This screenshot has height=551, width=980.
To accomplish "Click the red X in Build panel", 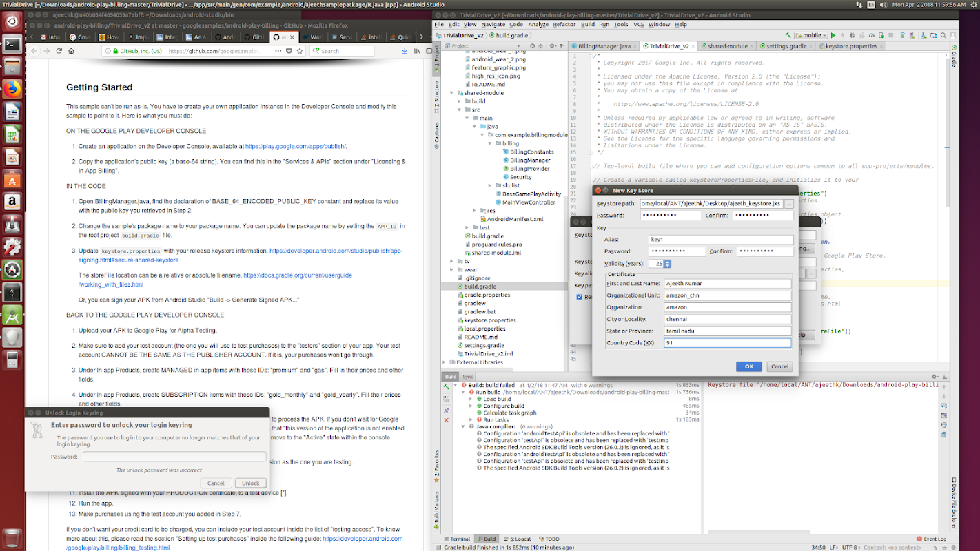I will click(447, 420).
